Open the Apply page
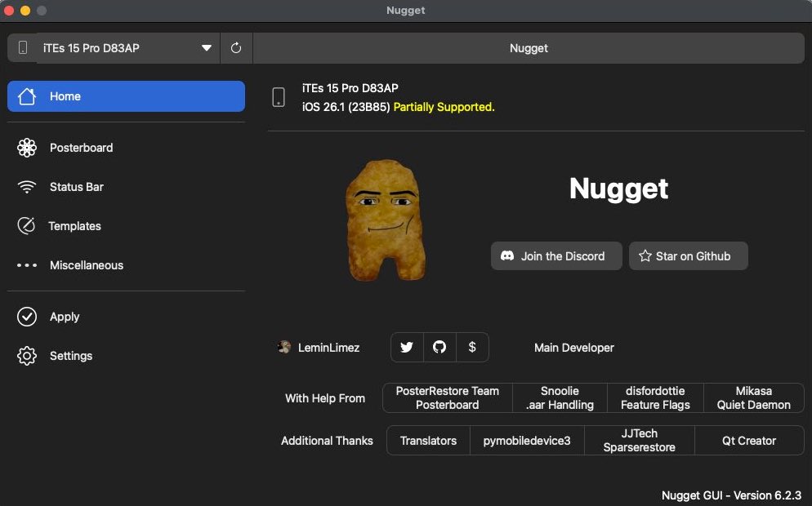812x506 pixels. pyautogui.click(x=126, y=317)
